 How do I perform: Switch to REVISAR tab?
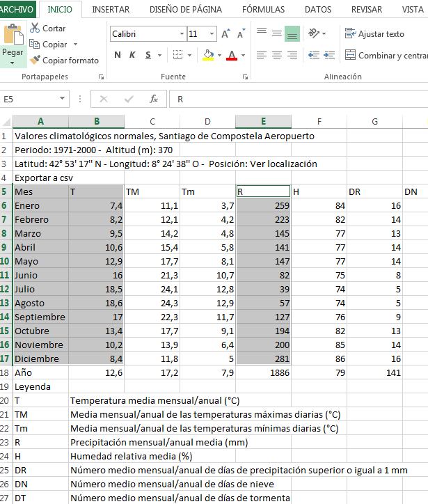(367, 10)
